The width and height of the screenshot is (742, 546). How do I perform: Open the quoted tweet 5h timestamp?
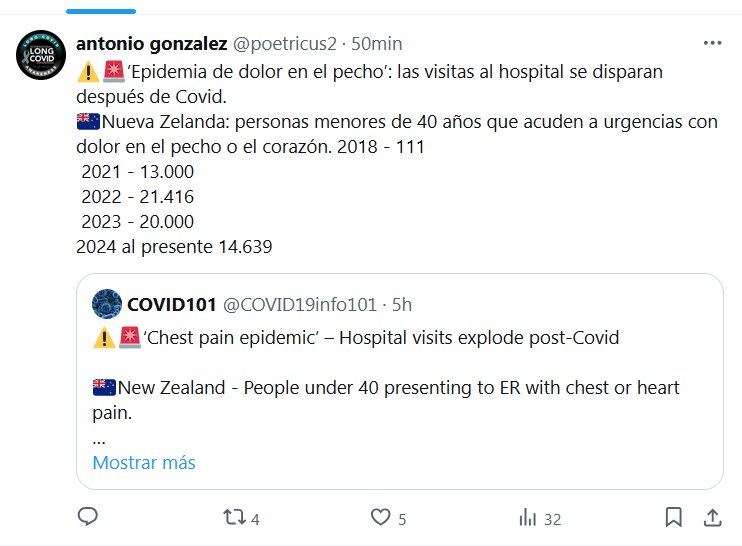click(x=402, y=304)
